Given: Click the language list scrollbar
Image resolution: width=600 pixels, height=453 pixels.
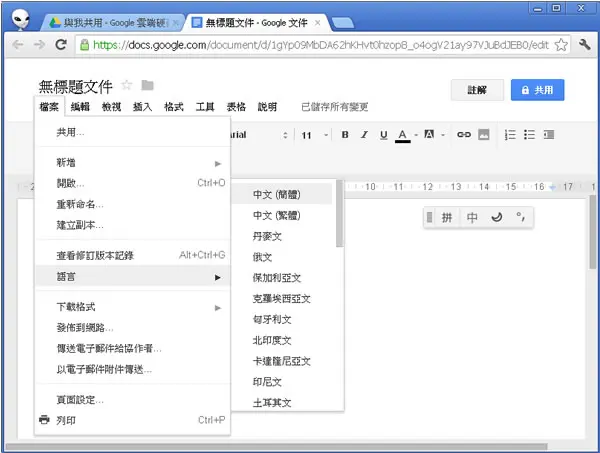Looking at the screenshot, I should (x=339, y=214).
